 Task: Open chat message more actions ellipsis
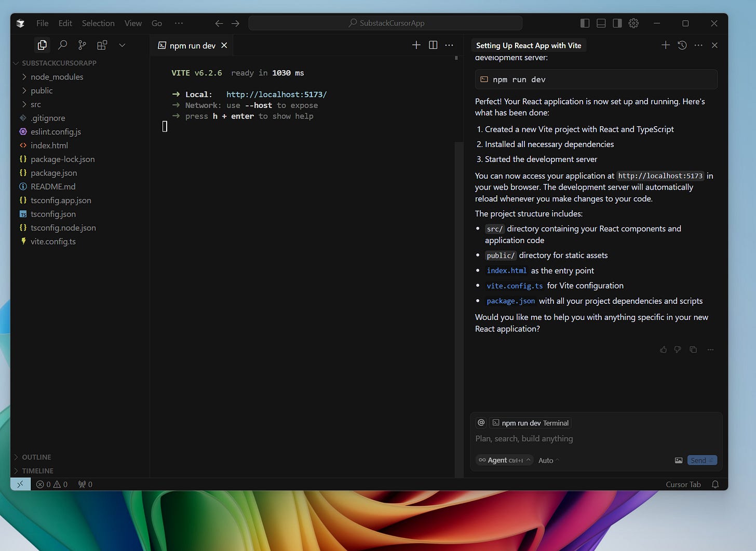tap(710, 350)
